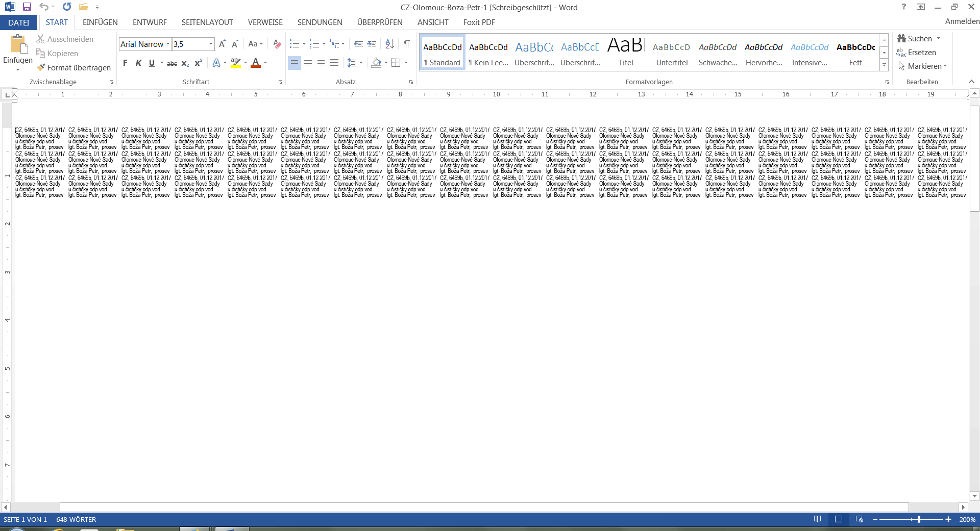Switch to the SEITENLAYOUT tab
Screen dimensions: 980x531
coord(207,22)
